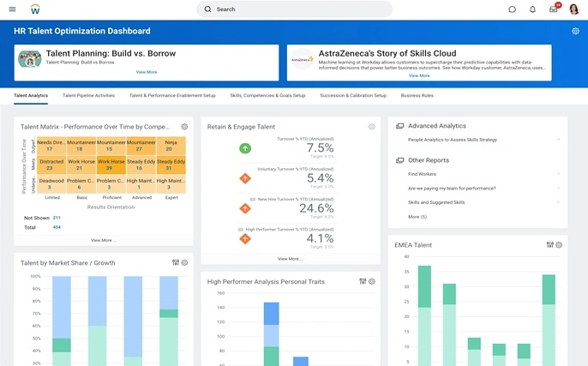Open the notifications bell
The image size is (588, 366).
coord(532,9)
